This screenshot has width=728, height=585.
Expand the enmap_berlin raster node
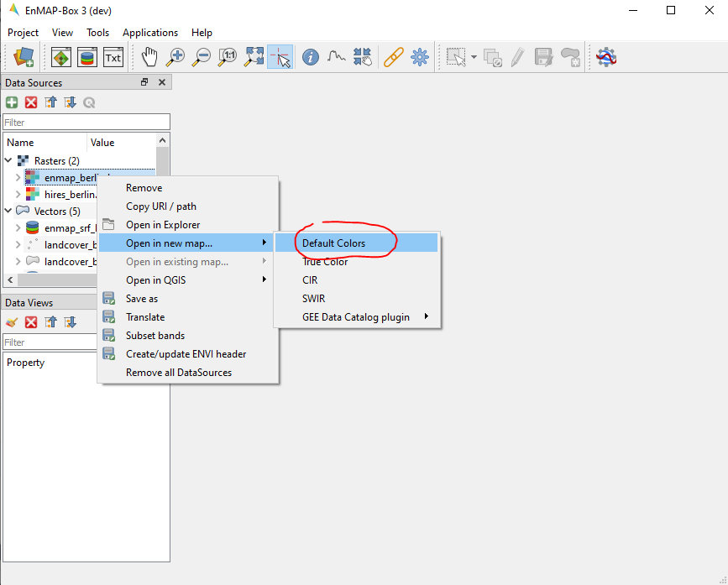[x=18, y=177]
